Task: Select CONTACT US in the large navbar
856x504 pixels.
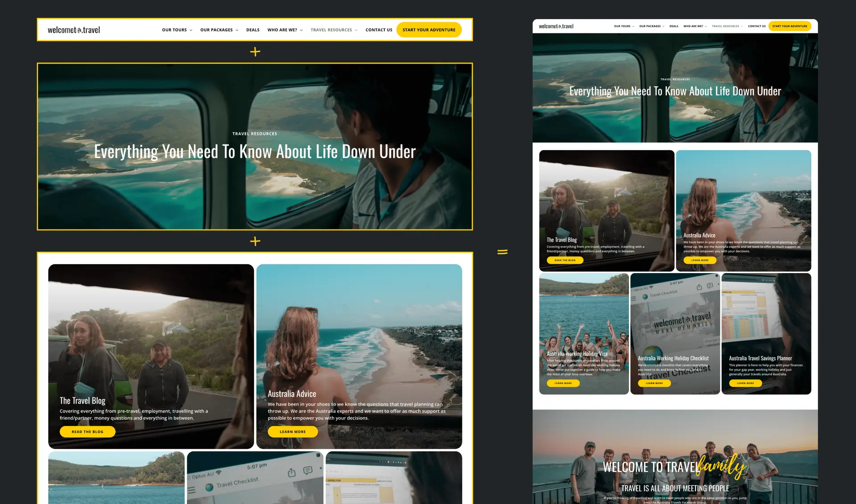Action: 379,30
